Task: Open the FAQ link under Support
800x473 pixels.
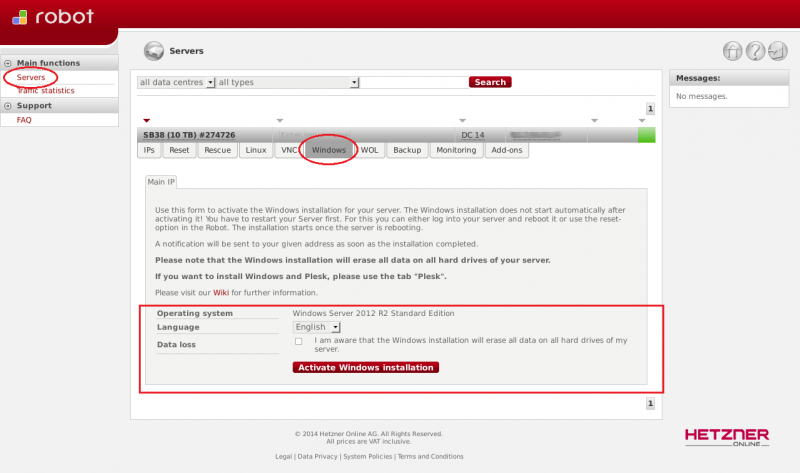Action: (x=24, y=120)
